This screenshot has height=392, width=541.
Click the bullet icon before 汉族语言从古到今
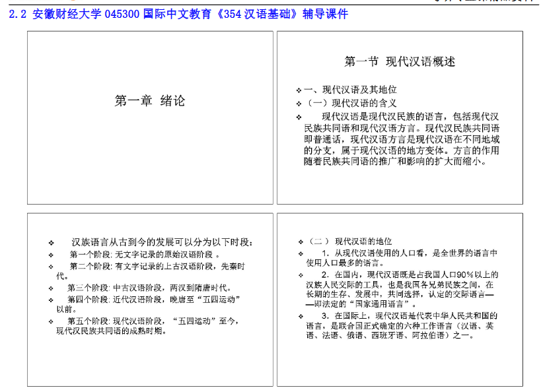pyautogui.click(x=51, y=243)
